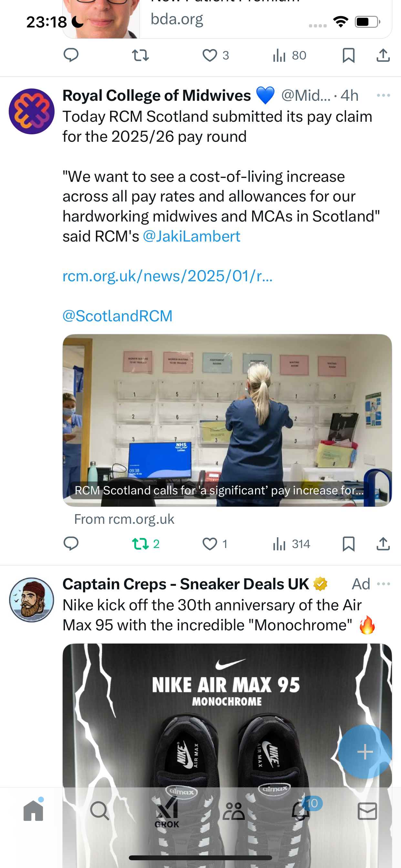
Task: Open the @JakiLambert mention
Action: tap(191, 236)
